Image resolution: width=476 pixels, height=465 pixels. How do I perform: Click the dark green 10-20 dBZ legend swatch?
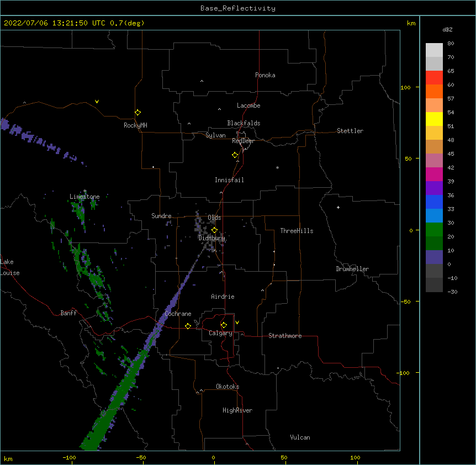[x=434, y=244]
